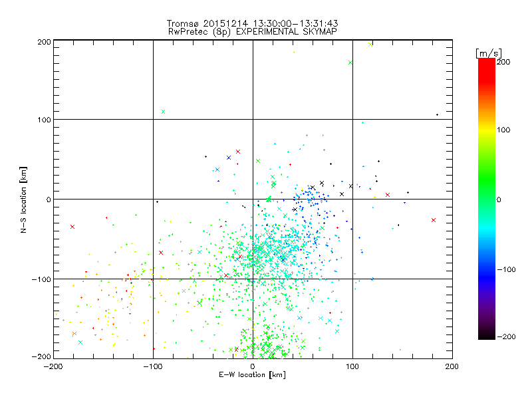Viewport: 532px width, 399px height.
Task: Click the y-axis tick label '100'
Action: click(44, 120)
